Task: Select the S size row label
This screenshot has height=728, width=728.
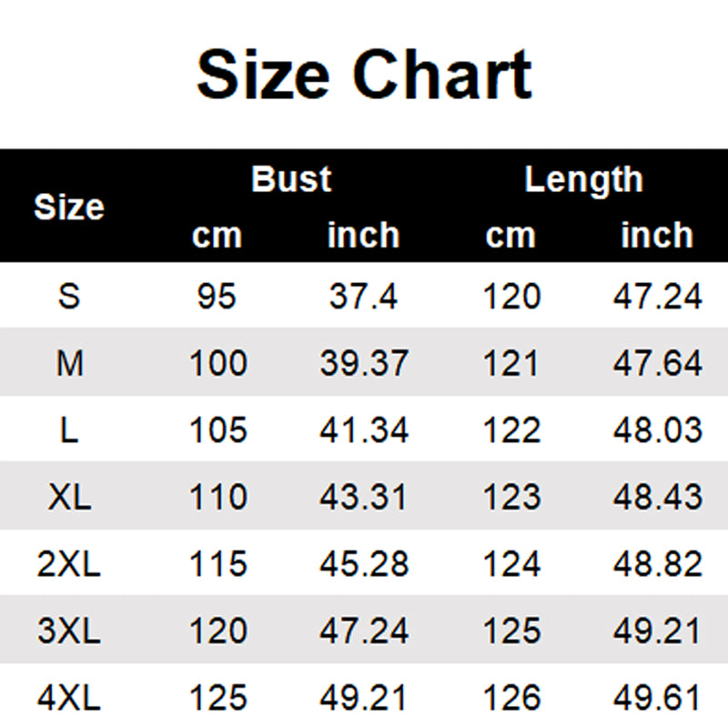Action: (x=69, y=297)
